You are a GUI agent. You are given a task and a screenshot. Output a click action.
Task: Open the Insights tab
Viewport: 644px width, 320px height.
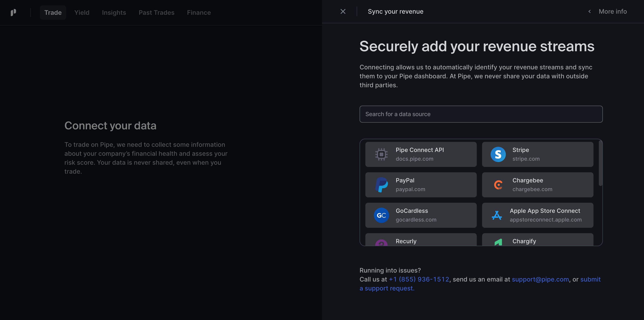click(x=114, y=13)
